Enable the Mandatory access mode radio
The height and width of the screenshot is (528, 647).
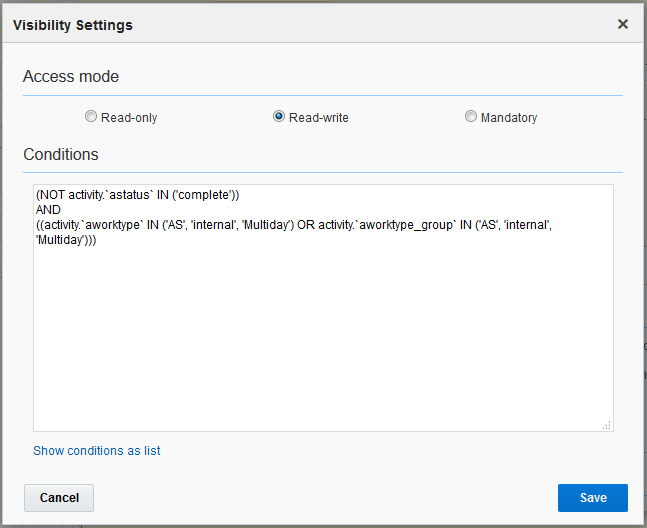[471, 117]
